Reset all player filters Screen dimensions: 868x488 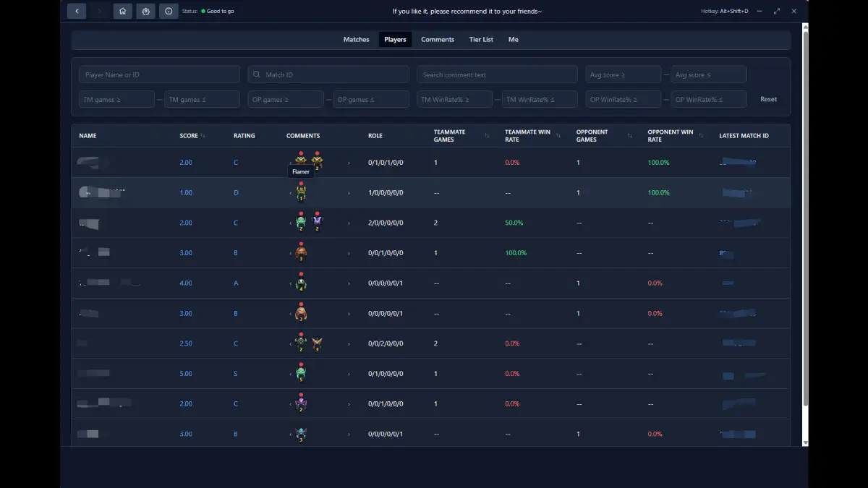(768, 99)
